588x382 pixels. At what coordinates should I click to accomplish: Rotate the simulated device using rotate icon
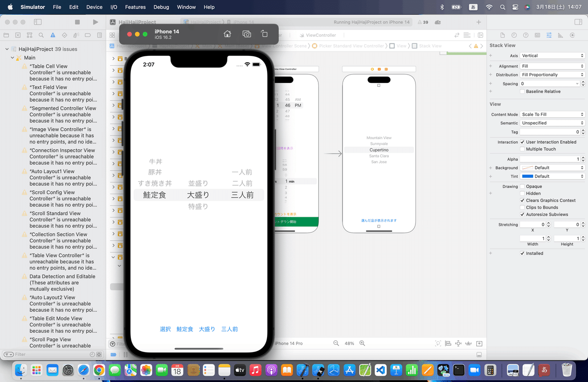coord(264,34)
